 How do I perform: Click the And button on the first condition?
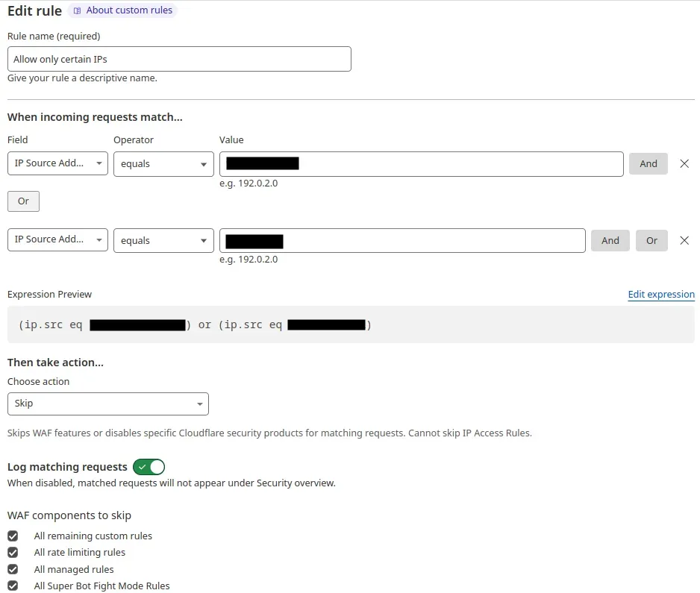pyautogui.click(x=648, y=163)
